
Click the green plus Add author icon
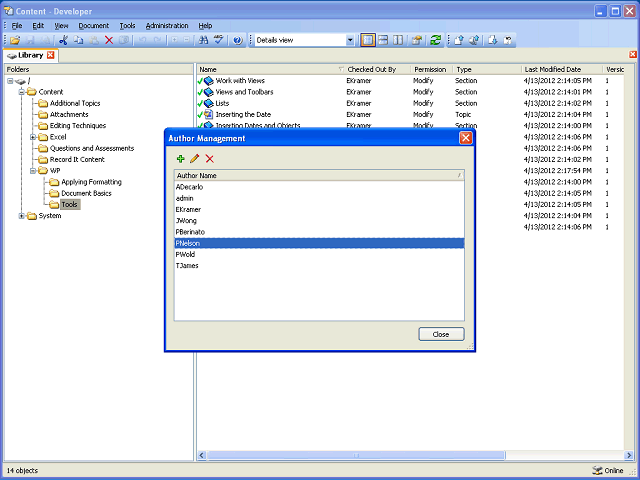pos(180,159)
